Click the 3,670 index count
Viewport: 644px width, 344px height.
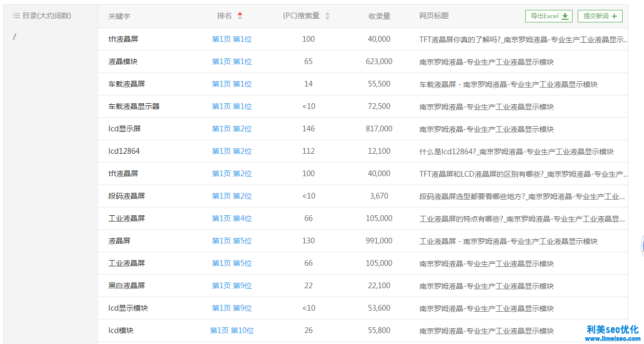379,196
